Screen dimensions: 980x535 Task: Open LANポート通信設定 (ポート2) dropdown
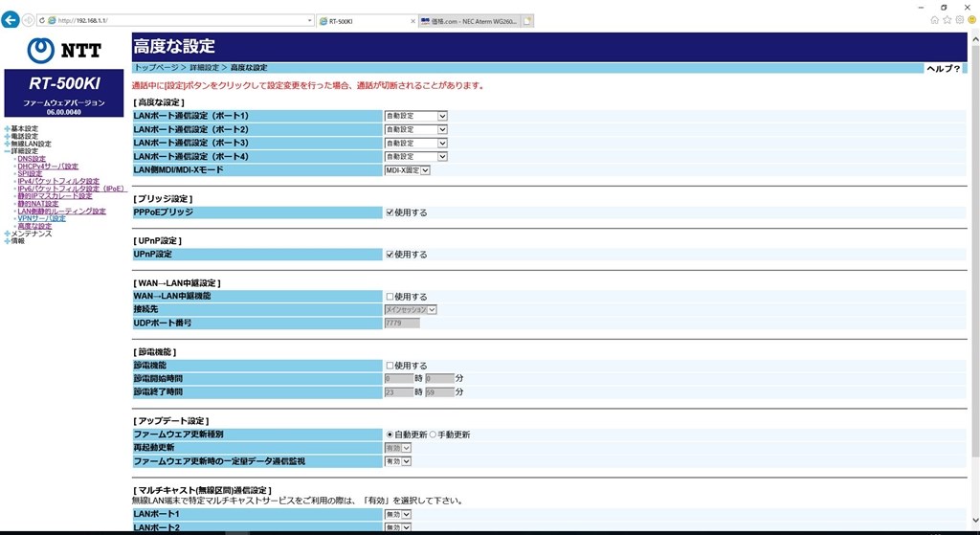[415, 129]
